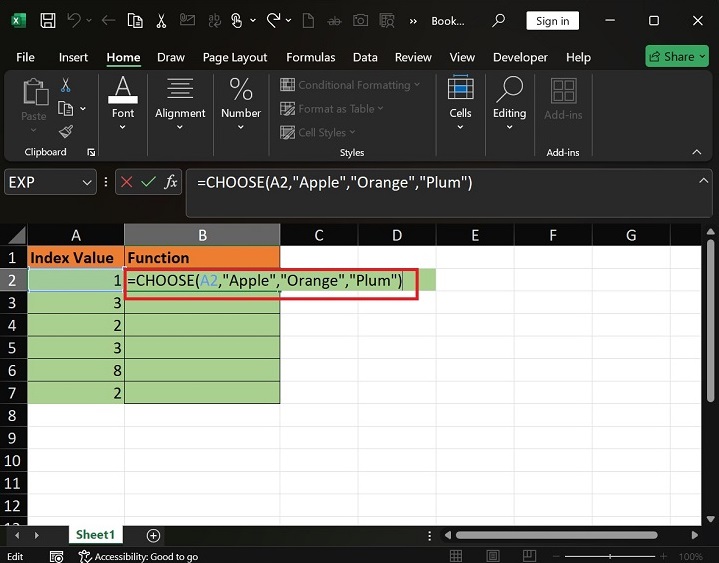
Task: Collapse the ribbon using the chevron
Action: pyautogui.click(x=696, y=152)
